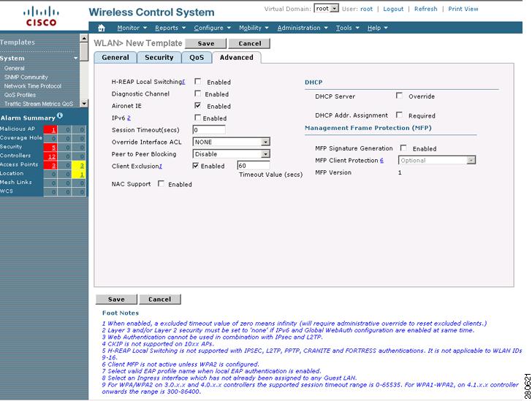Open the Reports menu
Image resolution: width=532 pixels, height=401 pixels.
170,28
